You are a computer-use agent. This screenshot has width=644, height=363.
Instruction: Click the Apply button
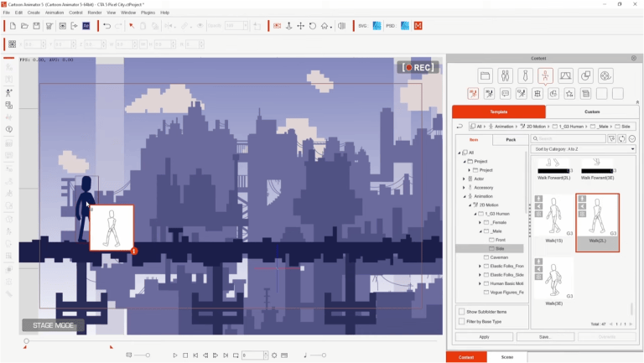484,337
